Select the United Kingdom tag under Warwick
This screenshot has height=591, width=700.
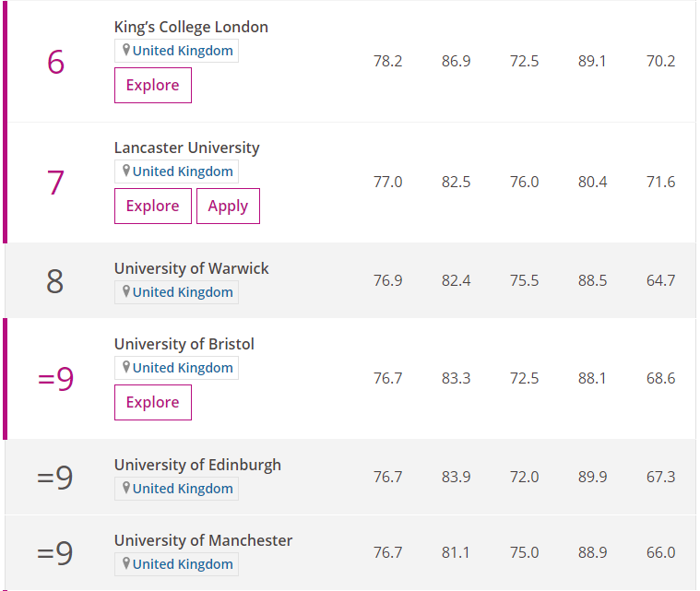pos(176,292)
